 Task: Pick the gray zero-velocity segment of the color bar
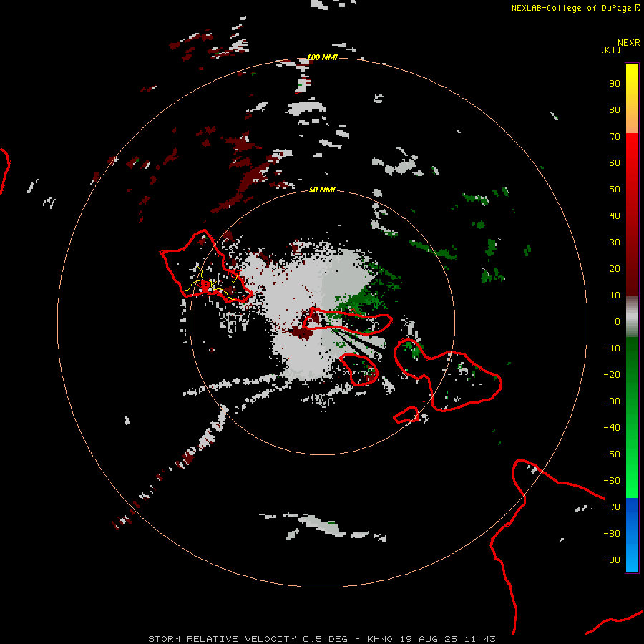point(632,317)
